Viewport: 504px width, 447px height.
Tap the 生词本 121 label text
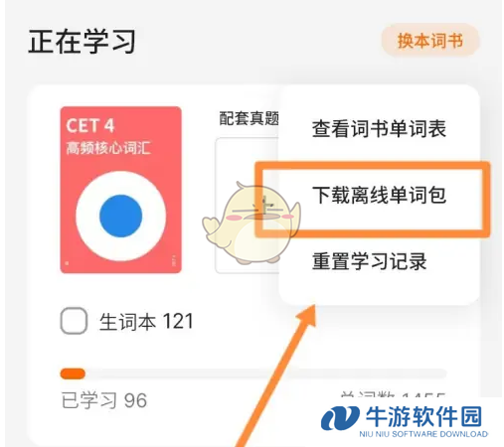[x=146, y=321]
